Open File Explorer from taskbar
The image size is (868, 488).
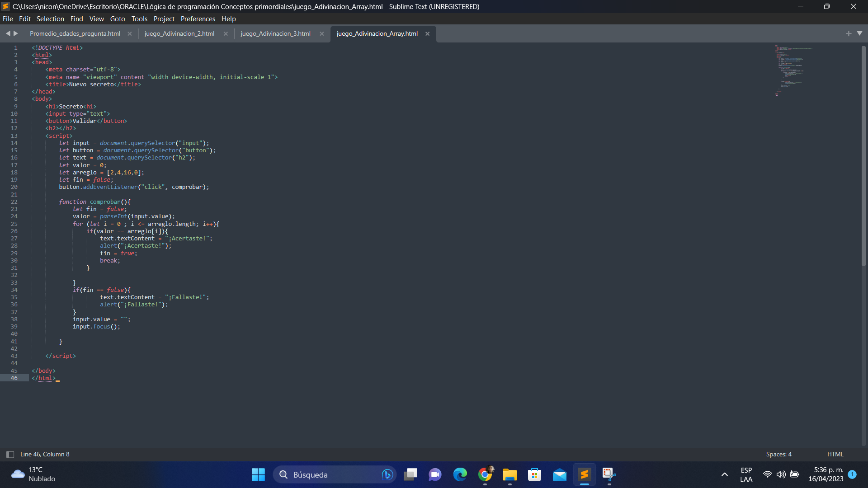[x=510, y=475]
